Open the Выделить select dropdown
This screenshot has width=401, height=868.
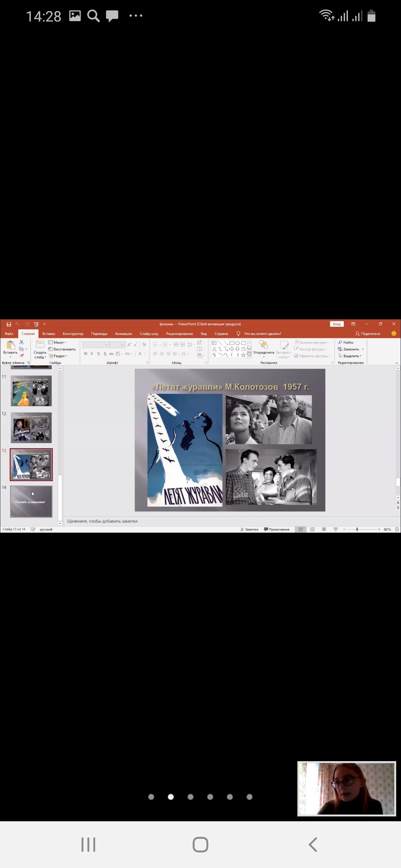pos(350,356)
